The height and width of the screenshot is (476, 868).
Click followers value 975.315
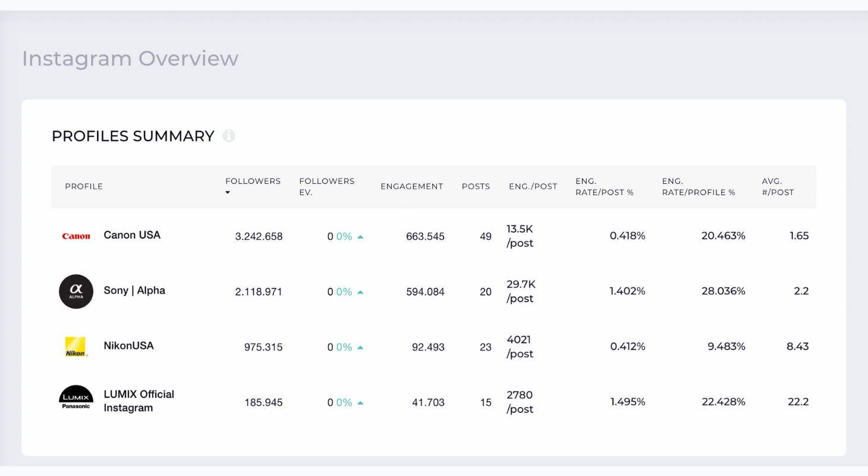pyautogui.click(x=263, y=347)
